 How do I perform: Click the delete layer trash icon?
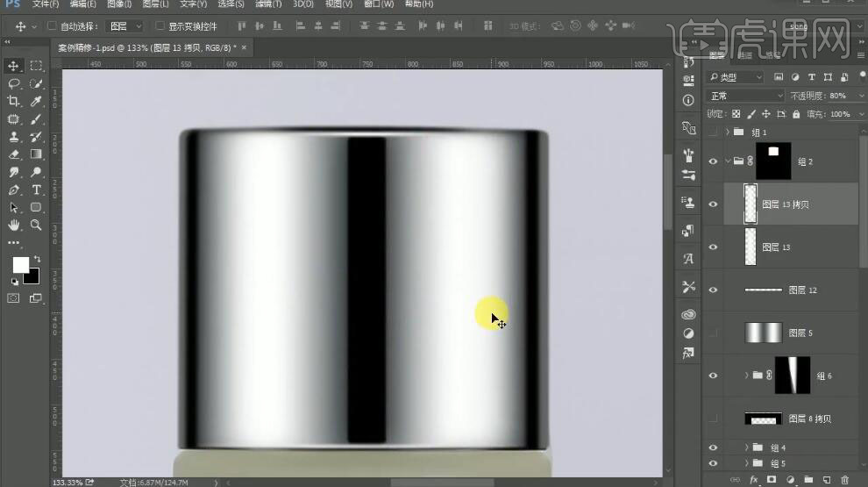844,480
